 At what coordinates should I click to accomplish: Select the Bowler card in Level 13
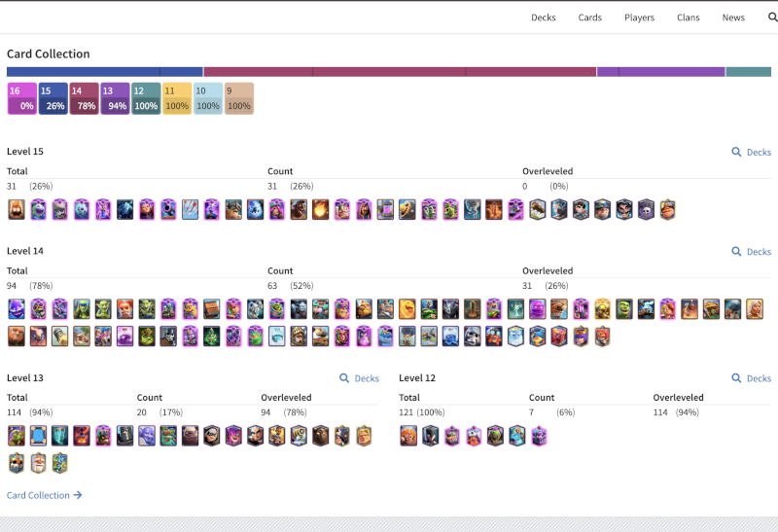(147, 436)
